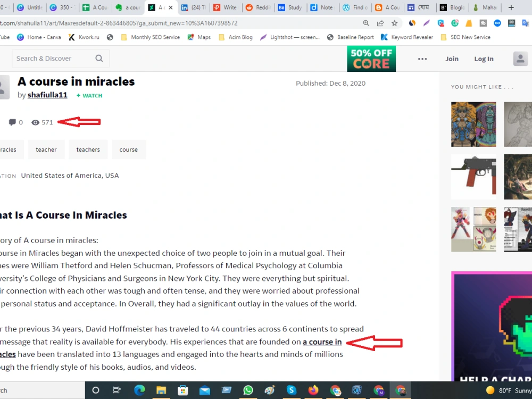Open the 50% OFF CORE promotion banner
Viewport: 532px width, 399px height.
click(x=371, y=59)
